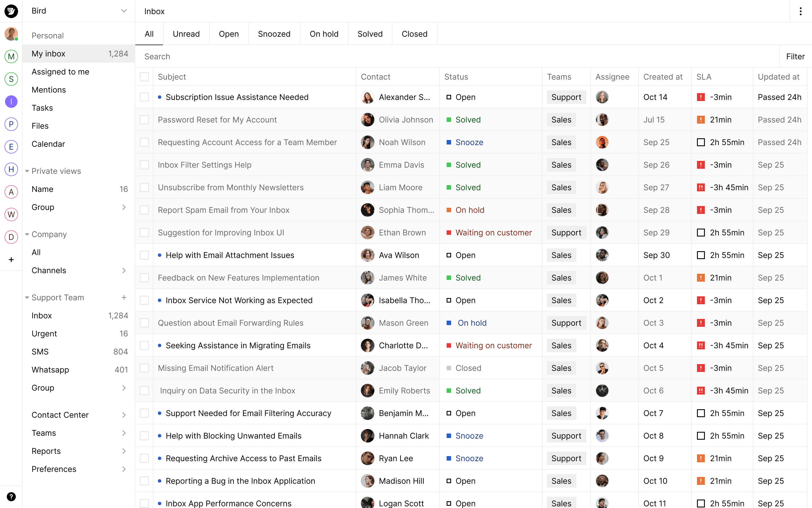812x508 pixels.
Task: Switch to workspace M in the sidebar
Action: (11, 56)
